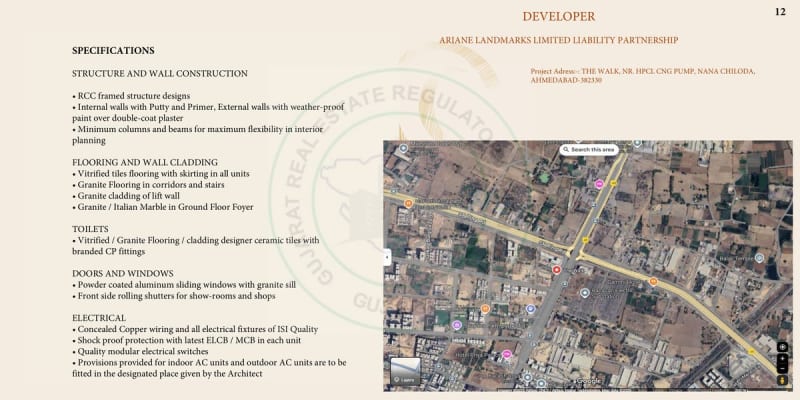Click the Google logo on the map
The width and height of the screenshot is (800, 400).
pyautogui.click(x=588, y=381)
